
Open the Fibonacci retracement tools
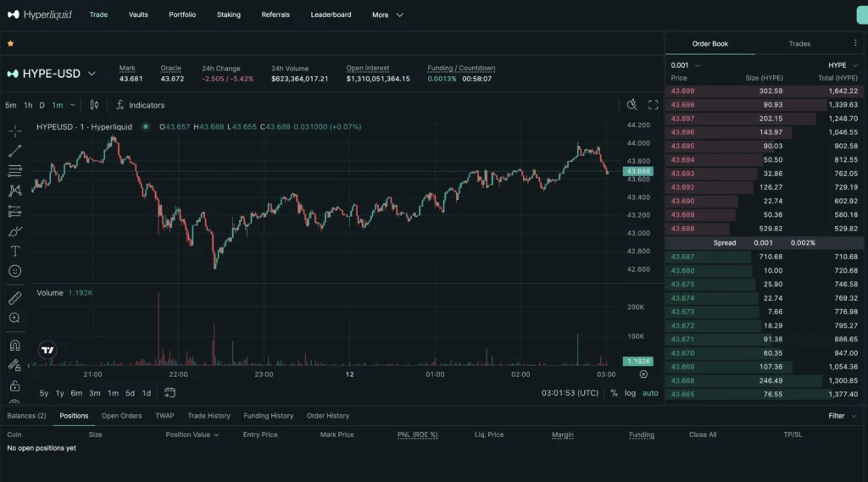tap(15, 171)
